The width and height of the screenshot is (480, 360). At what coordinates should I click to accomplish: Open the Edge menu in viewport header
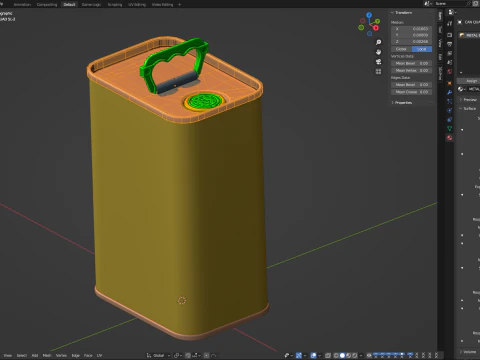(x=76, y=355)
